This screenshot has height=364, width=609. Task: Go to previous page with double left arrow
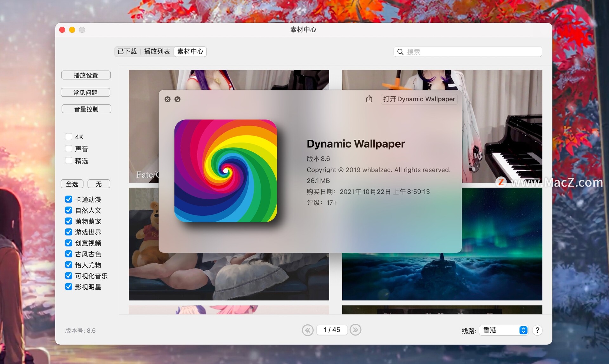pos(308,330)
